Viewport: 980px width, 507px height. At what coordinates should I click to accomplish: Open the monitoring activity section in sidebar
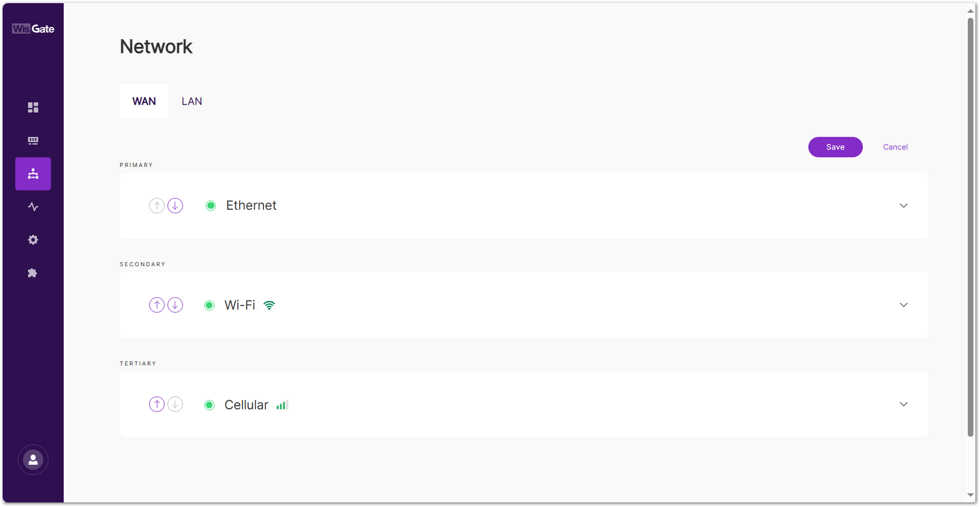point(33,207)
